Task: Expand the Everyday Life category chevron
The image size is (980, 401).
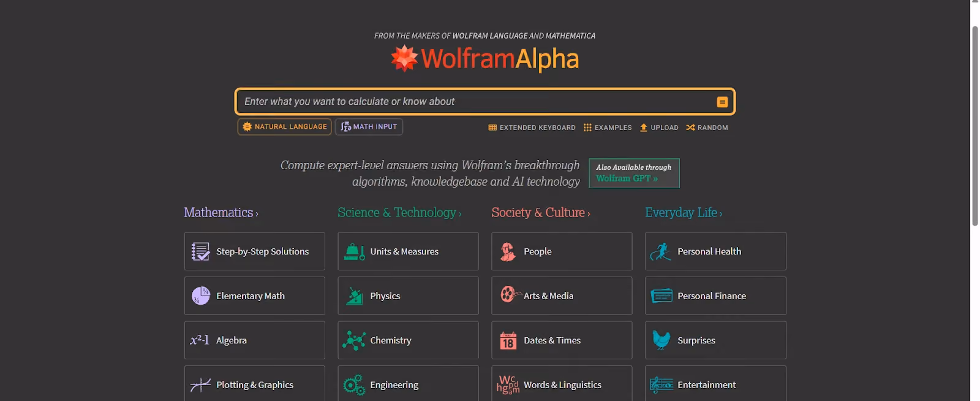Action: (x=721, y=214)
